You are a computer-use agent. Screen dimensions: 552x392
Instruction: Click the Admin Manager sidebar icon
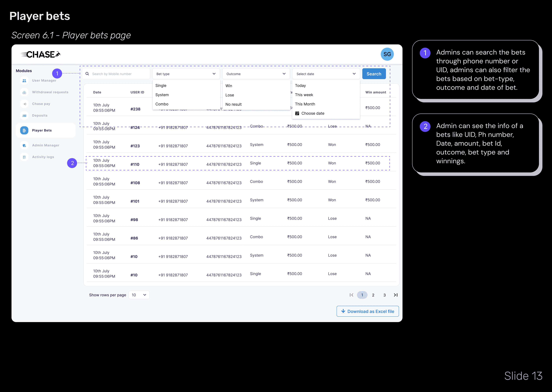coord(24,145)
